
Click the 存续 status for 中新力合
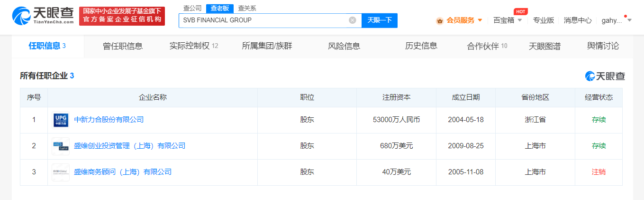[x=599, y=120]
